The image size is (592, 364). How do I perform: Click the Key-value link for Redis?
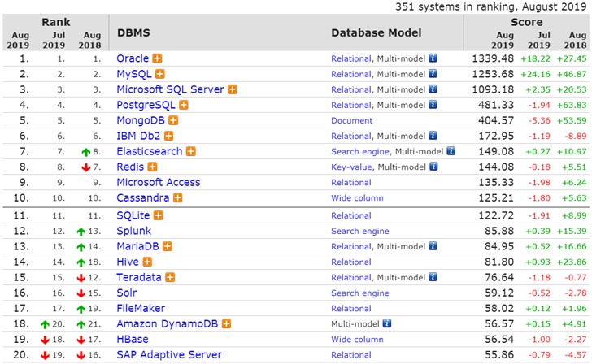(351, 167)
